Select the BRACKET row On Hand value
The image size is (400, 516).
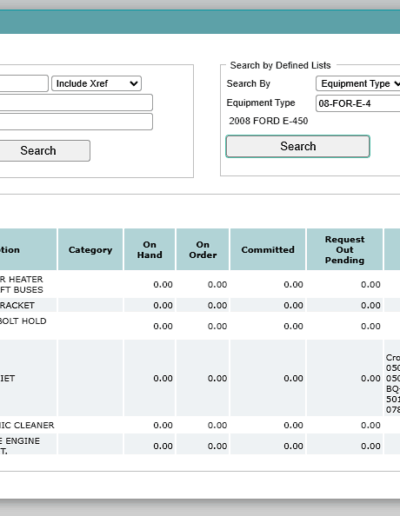[x=163, y=305]
